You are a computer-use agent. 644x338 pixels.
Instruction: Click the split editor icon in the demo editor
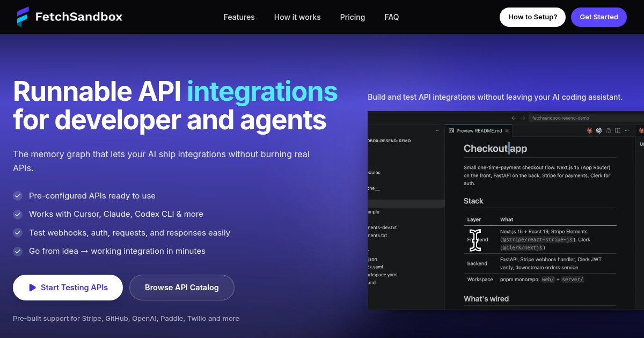pos(618,130)
